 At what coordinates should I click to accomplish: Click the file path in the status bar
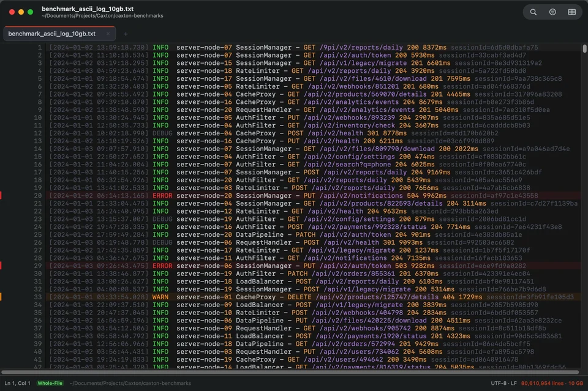tap(130, 383)
